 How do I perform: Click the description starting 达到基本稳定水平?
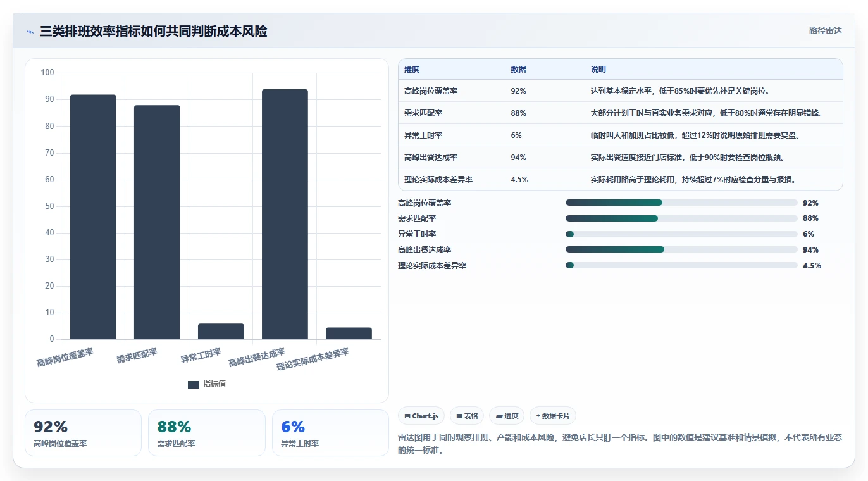[x=680, y=91]
